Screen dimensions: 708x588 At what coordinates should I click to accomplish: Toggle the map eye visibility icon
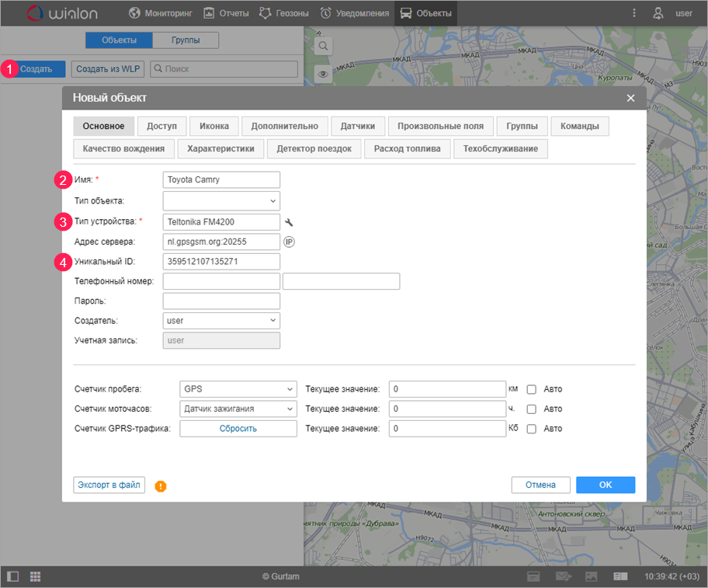tap(323, 74)
